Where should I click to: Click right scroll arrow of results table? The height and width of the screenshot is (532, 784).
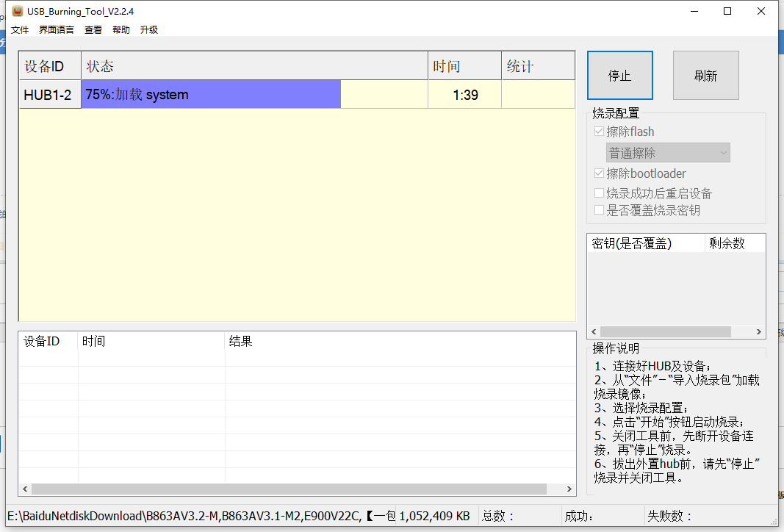point(569,489)
